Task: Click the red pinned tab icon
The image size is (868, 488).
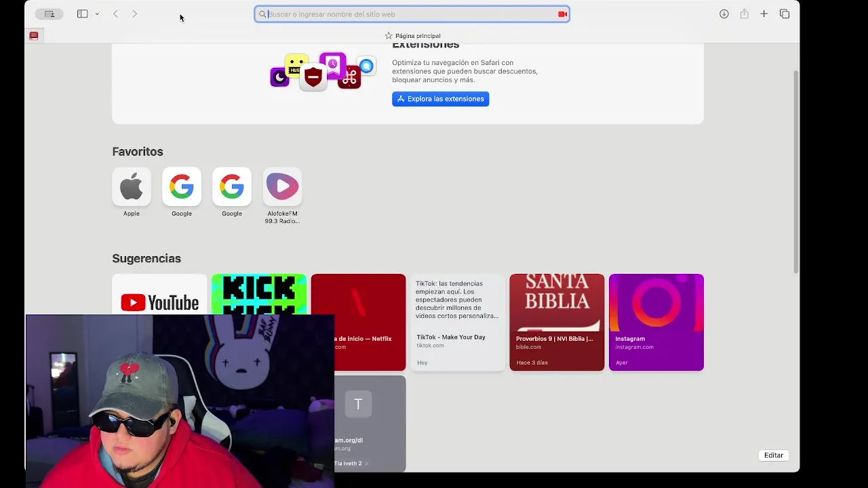Action: pos(34,35)
